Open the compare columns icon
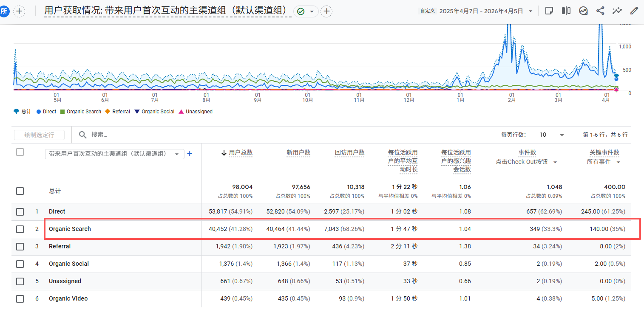The image size is (644, 315). (x=566, y=11)
